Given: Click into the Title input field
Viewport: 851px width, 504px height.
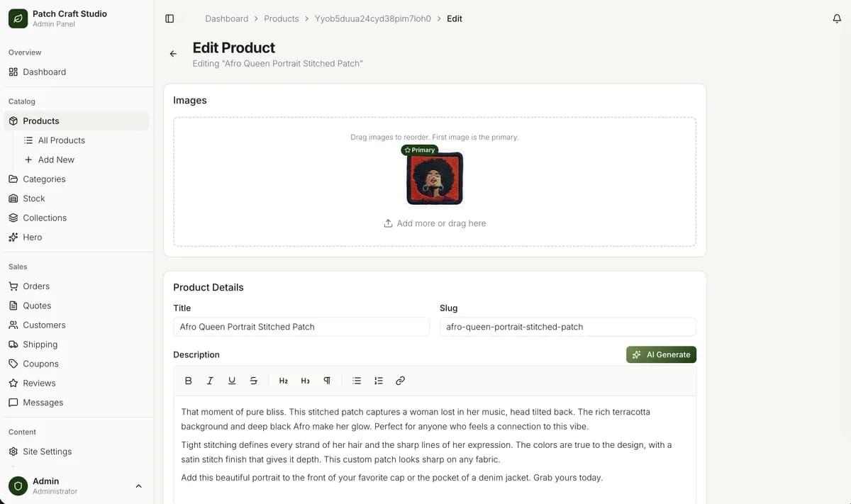Looking at the screenshot, I should click(x=301, y=327).
